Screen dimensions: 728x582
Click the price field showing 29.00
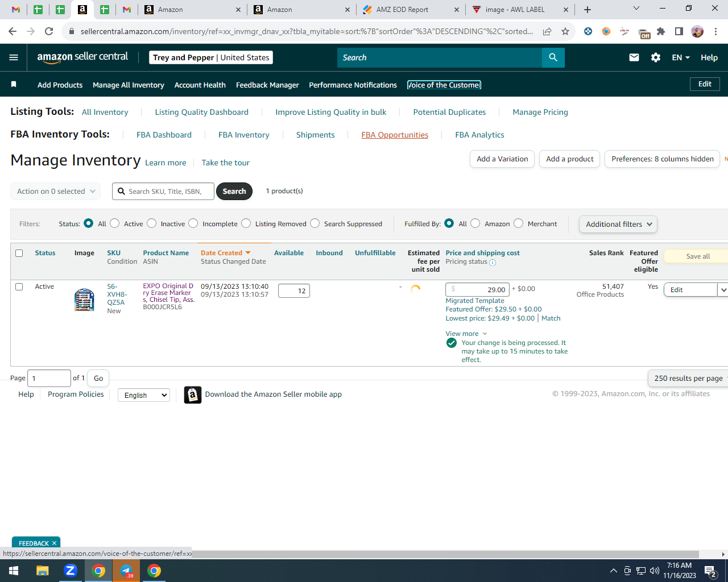(x=477, y=289)
